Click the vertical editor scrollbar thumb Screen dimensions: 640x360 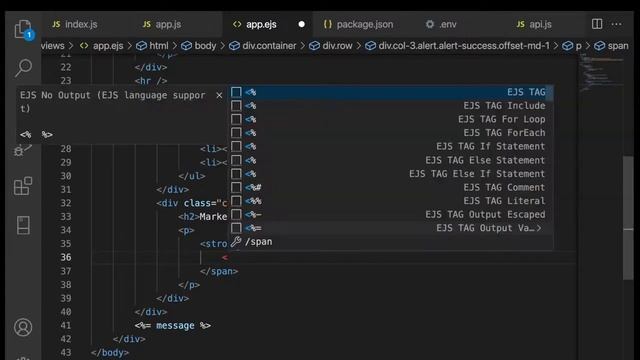point(628,218)
